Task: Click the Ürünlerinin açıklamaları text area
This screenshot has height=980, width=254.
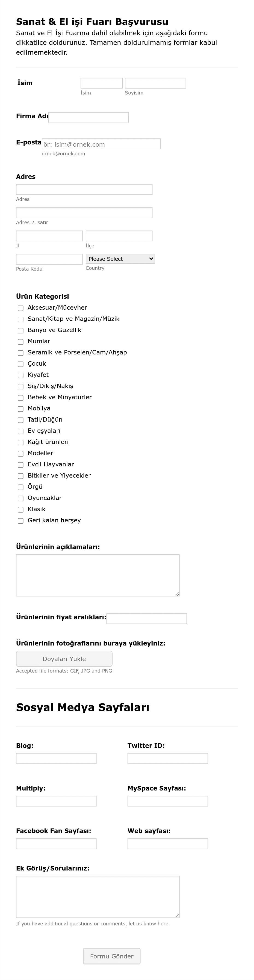Action: pos(98,575)
